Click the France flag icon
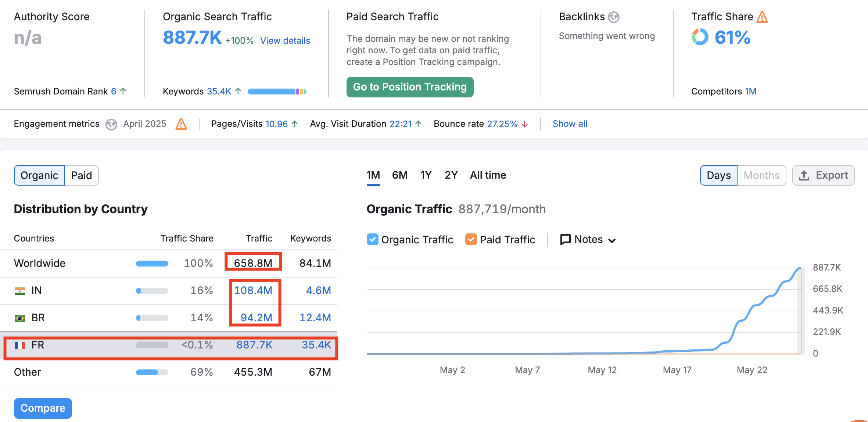868x422 pixels. tap(20, 345)
